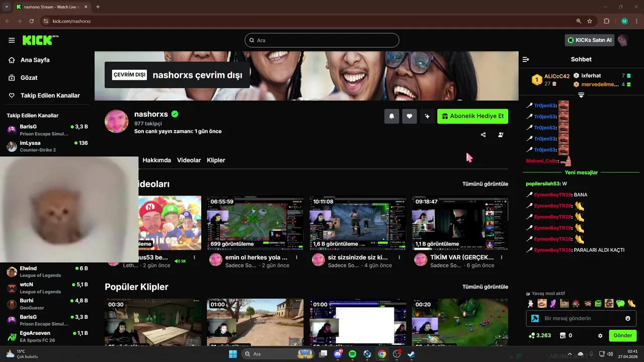Image resolution: width=644 pixels, height=362 pixels.
Task: Open Burhi GeoGuessr channel in sidebar
Action: 47,304
